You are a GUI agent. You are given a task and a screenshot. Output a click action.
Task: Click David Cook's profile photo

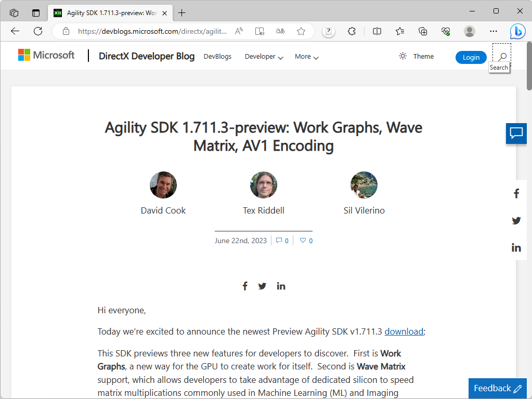point(163,185)
